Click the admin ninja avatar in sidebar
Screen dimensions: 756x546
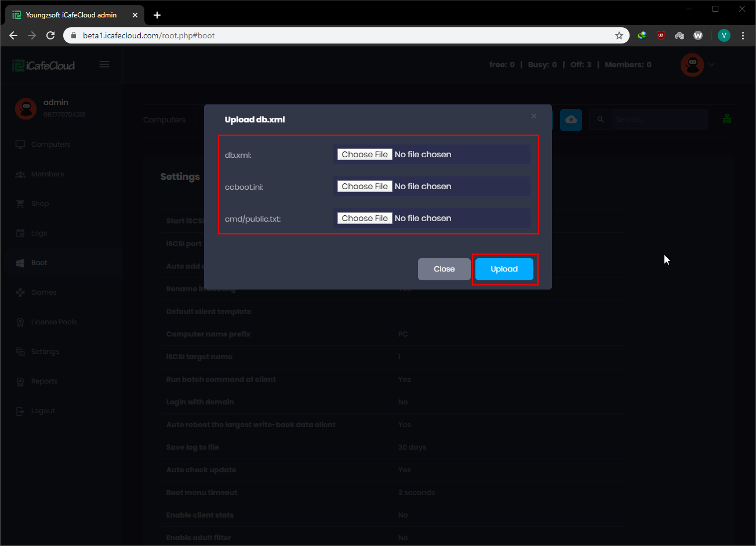click(26, 108)
